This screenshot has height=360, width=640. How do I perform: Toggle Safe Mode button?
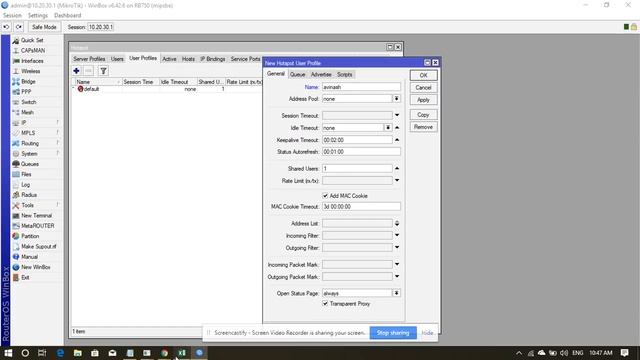tap(44, 27)
